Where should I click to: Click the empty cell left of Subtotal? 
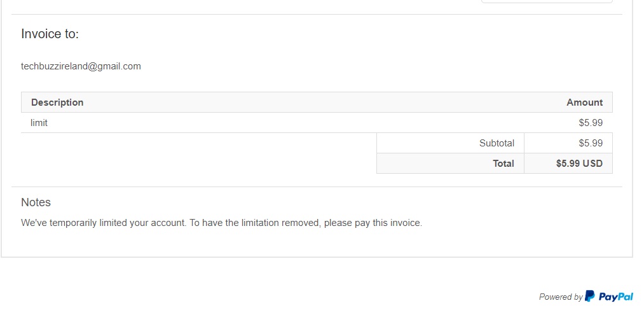[x=198, y=153]
